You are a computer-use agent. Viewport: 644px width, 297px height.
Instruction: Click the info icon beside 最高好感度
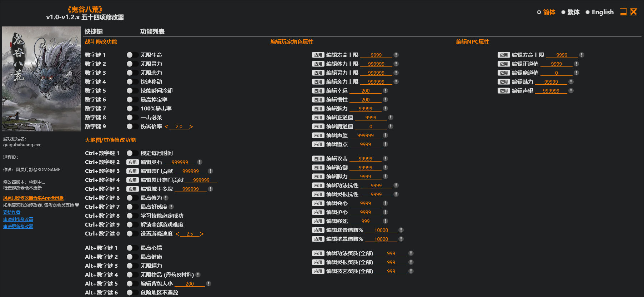click(171, 207)
